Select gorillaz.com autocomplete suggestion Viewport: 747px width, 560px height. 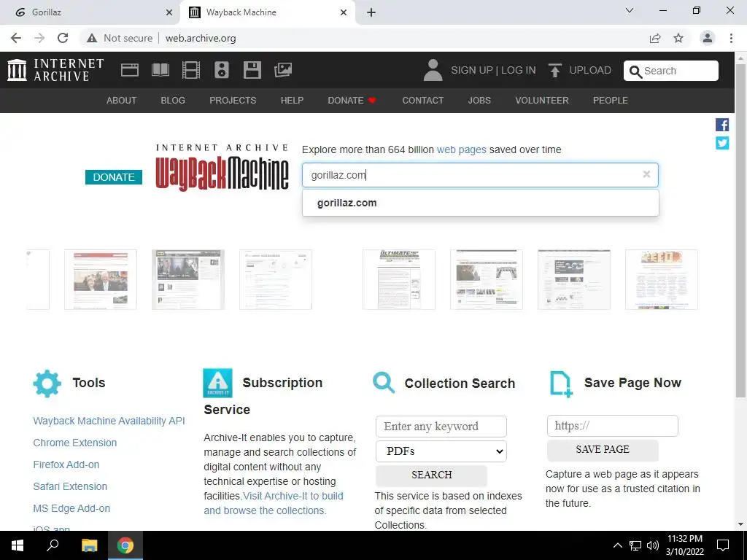[480, 203]
